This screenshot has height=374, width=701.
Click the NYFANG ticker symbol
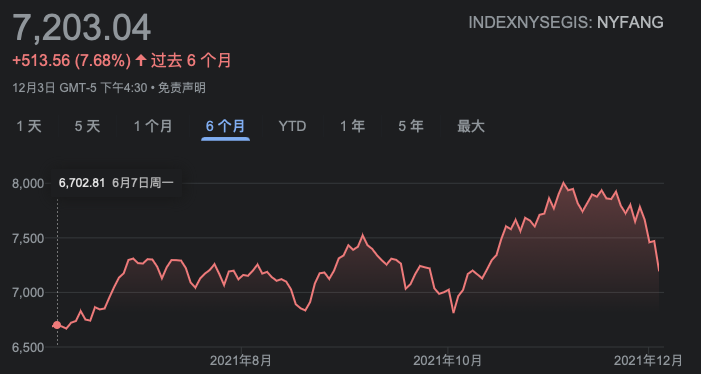click(x=630, y=22)
